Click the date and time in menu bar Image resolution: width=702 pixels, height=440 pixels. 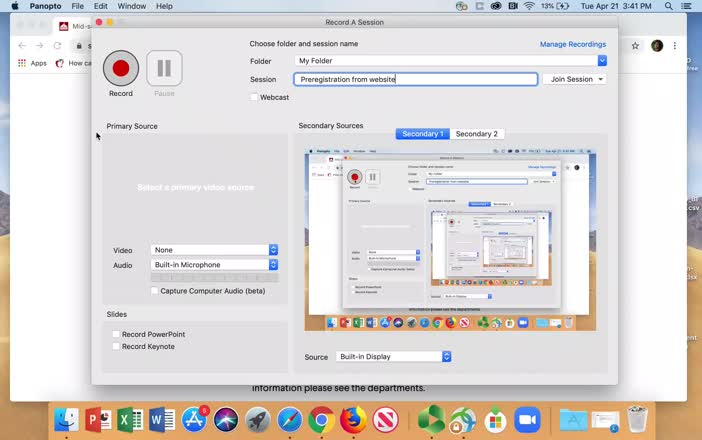coord(616,6)
